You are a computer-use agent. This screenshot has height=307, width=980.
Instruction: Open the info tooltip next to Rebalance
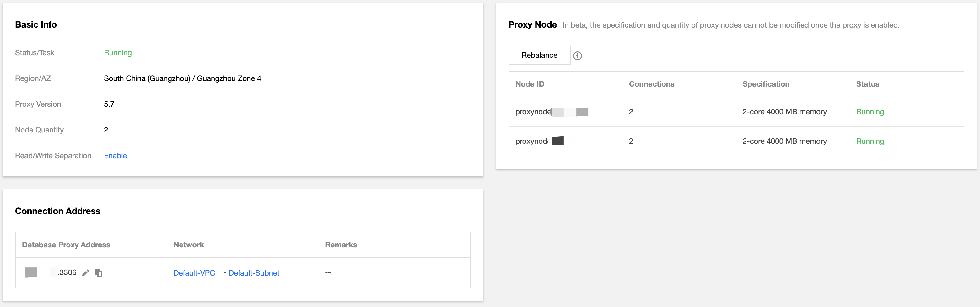(x=578, y=56)
